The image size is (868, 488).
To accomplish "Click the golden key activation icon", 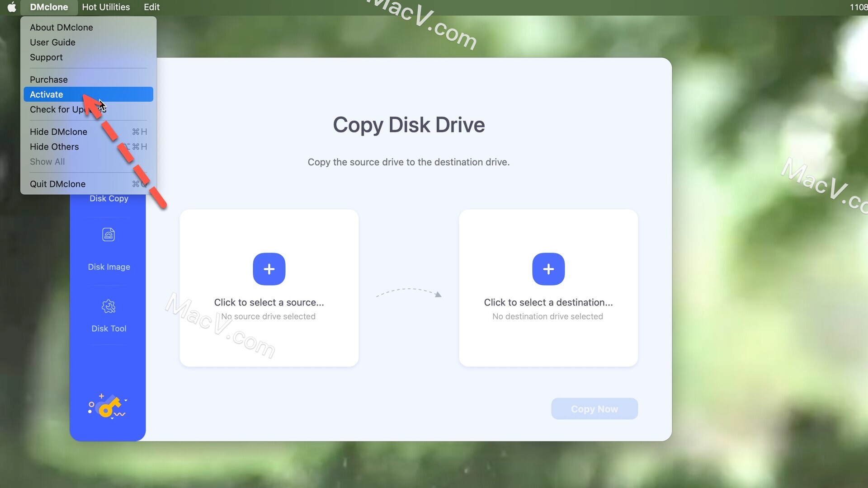I will point(108,406).
